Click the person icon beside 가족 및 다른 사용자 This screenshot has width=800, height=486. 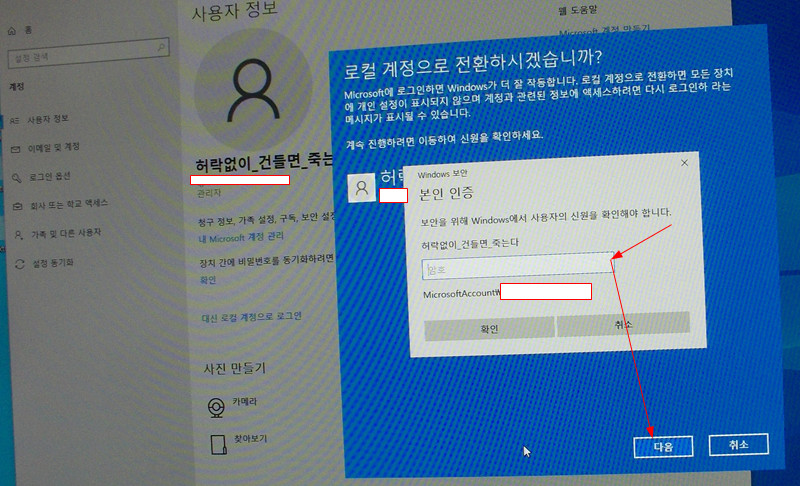pyautogui.click(x=18, y=235)
